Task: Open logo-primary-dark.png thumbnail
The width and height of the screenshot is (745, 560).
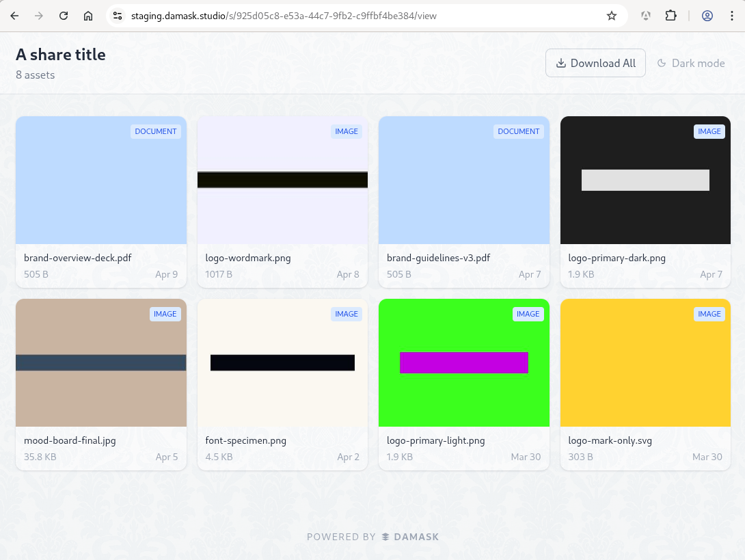Action: (645, 180)
